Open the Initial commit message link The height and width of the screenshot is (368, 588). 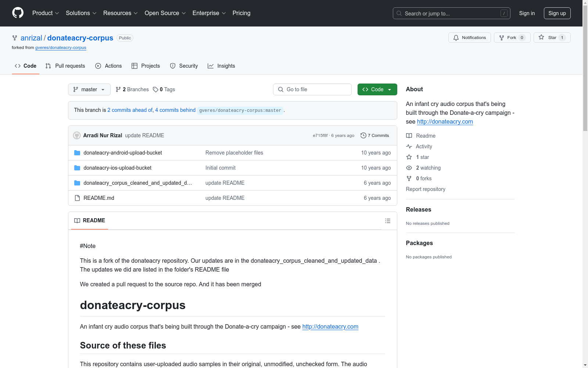coord(220,168)
